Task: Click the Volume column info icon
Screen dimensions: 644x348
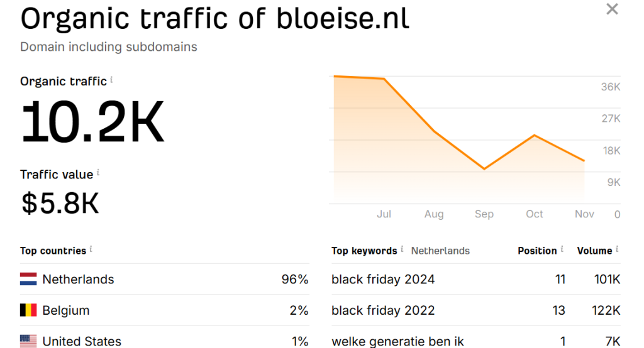Action: tap(617, 249)
